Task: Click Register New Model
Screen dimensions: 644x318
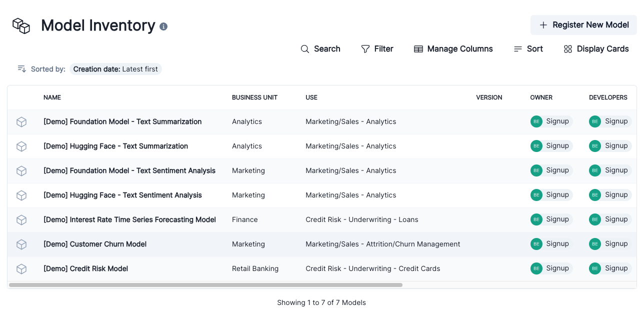Action: point(583,24)
